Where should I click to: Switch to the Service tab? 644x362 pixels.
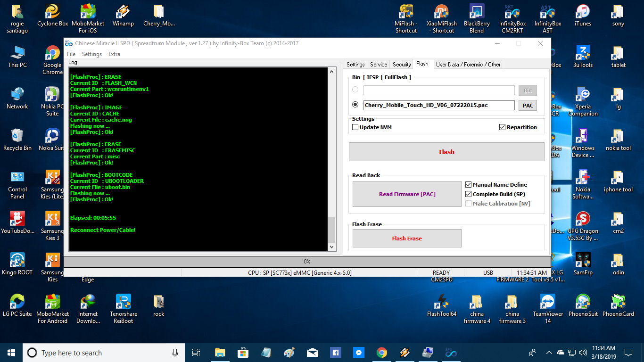(379, 65)
